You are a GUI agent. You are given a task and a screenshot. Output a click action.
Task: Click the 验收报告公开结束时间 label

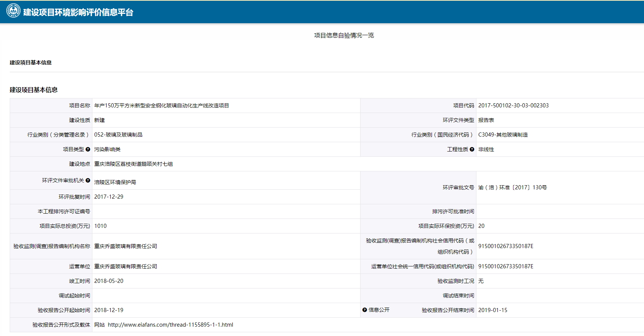pos(448,310)
